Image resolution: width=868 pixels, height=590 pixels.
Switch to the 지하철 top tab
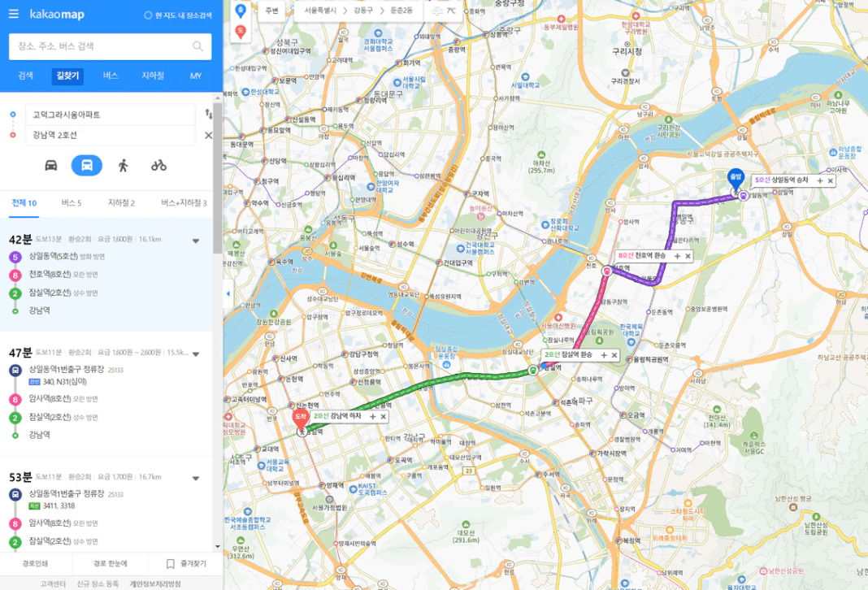tap(153, 76)
